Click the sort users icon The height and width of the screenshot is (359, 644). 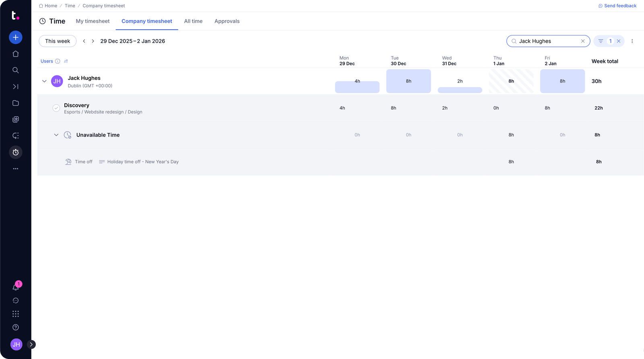(x=66, y=61)
